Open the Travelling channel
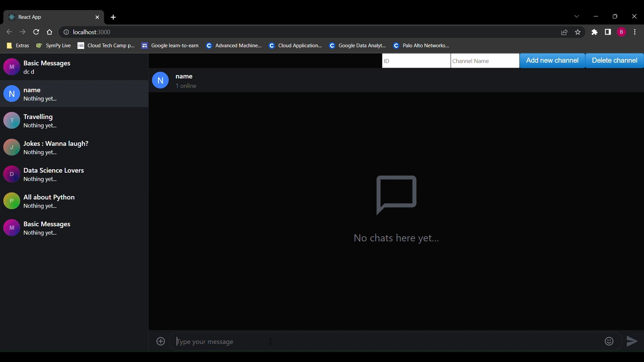 (x=74, y=121)
